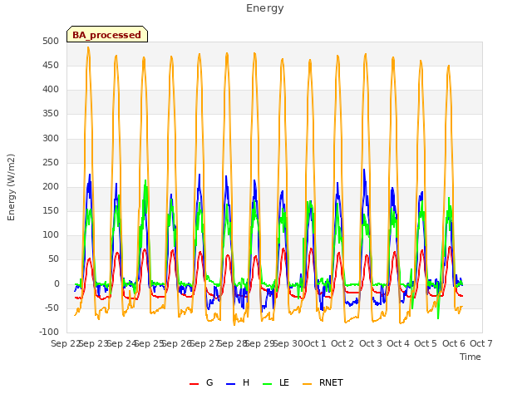Select the RNET legend label
532x399 pixels.
coord(331,382)
